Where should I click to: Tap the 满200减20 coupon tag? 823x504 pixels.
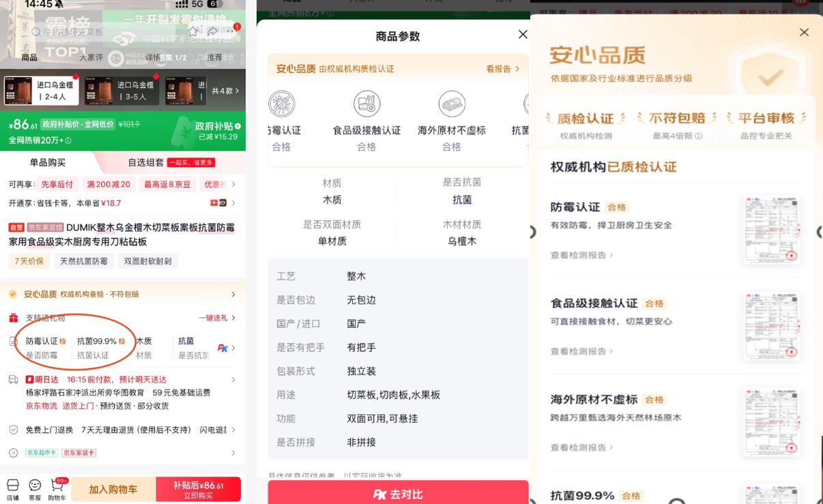(109, 184)
